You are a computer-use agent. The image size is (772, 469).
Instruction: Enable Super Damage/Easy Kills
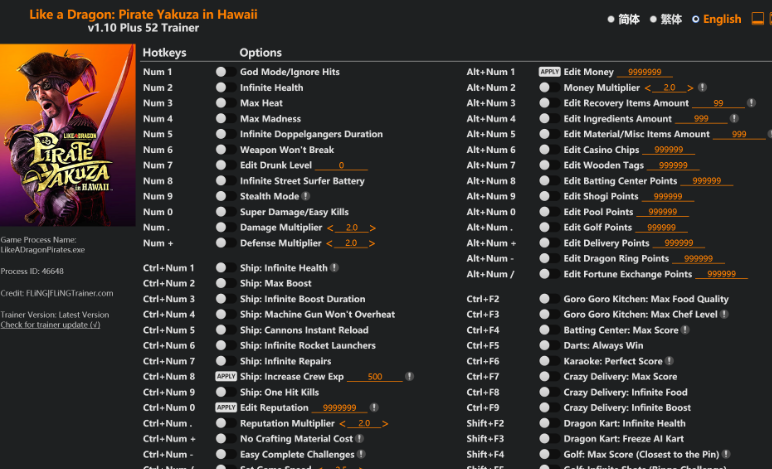click(225, 212)
